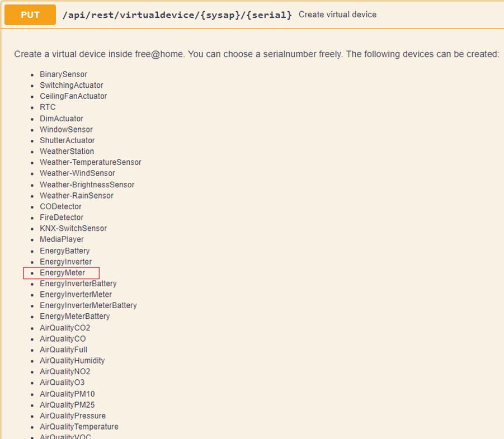This screenshot has height=439, width=504.
Task: Select the /api/rest/virtualdevice/{sysap}/{serial} endpoint path
Action: coord(177,15)
